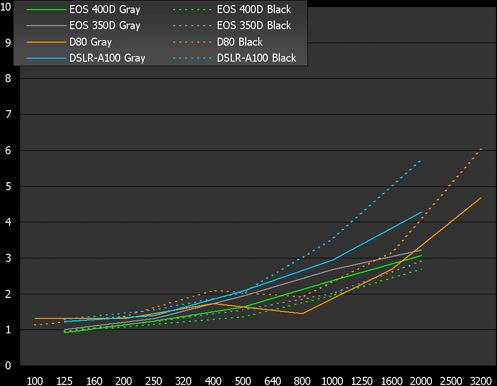The image size is (497, 386).
Task: Click the x-axis label 160
Action: point(94,381)
